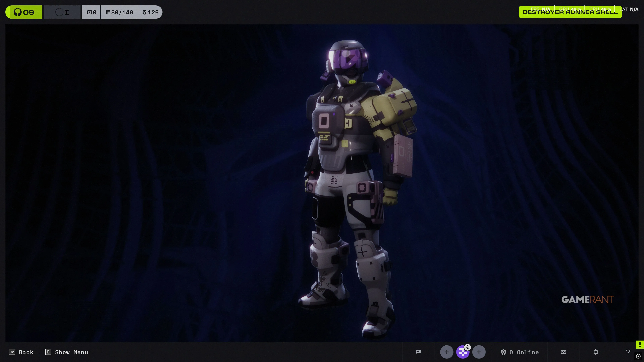The image size is (644, 362).
Task: Select the rank I circle indicator
Action: [62, 12]
